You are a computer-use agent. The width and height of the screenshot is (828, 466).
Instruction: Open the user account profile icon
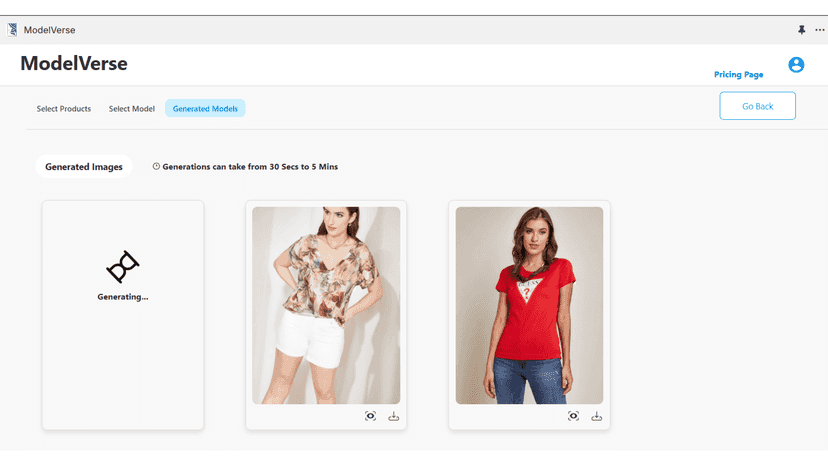(796, 64)
